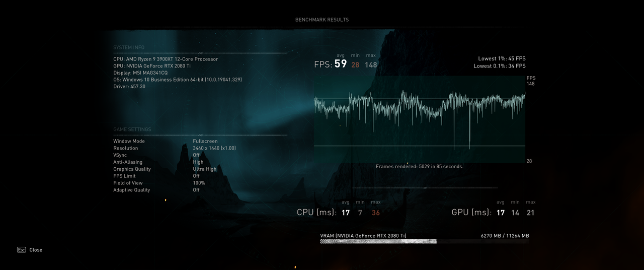
Task: Select the BENCHMARK RESULTS title
Action: (322, 20)
